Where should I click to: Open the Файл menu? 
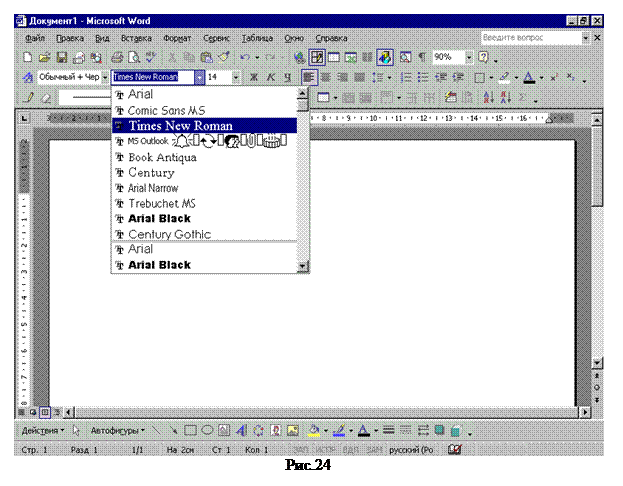35,39
